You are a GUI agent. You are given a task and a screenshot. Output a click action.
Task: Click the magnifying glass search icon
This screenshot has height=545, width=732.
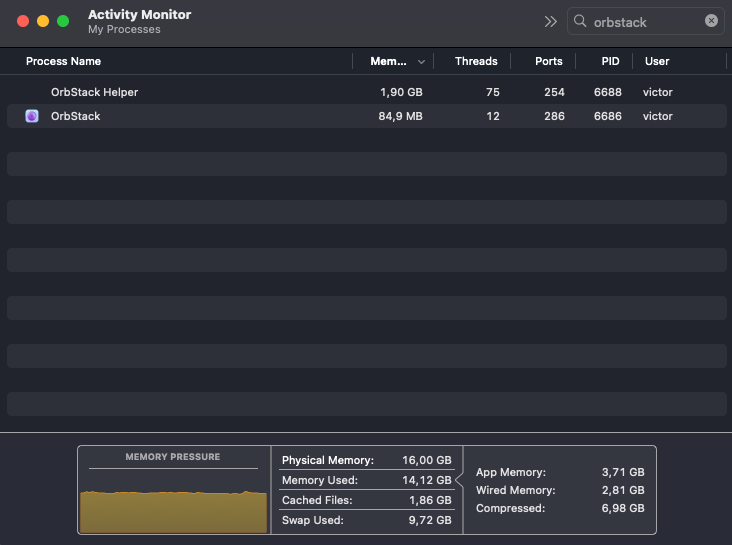click(x=580, y=21)
